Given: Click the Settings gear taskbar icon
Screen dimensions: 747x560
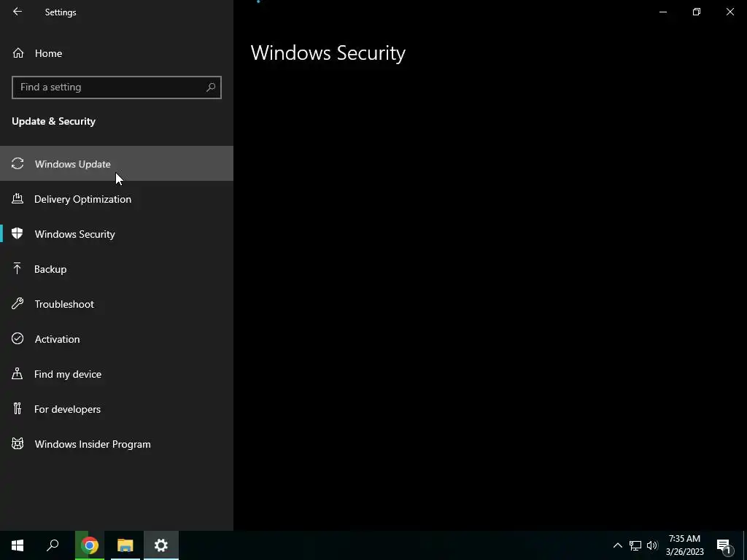Looking at the screenshot, I should pos(161,545).
